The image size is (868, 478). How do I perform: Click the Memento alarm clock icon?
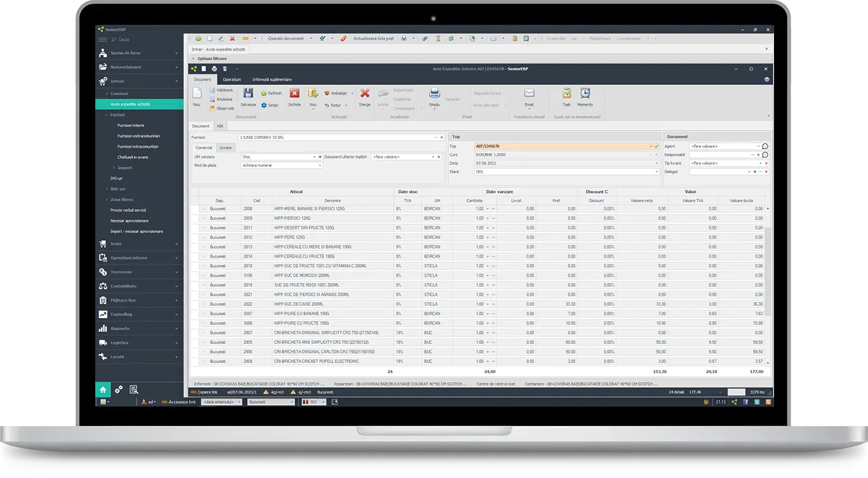click(x=585, y=93)
